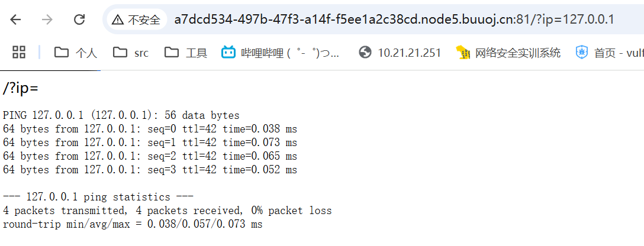Click the /?ip= page heading
This screenshot has width=644, height=246.
[21, 88]
